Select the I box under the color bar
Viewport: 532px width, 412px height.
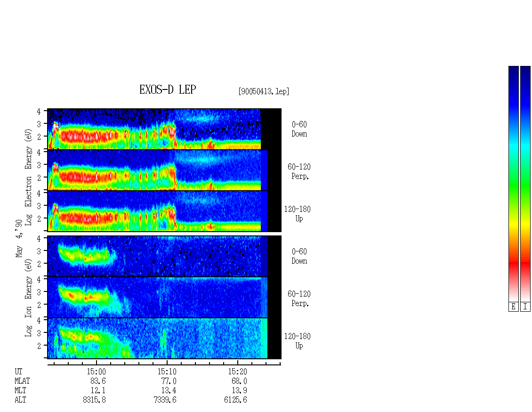coord(525,307)
